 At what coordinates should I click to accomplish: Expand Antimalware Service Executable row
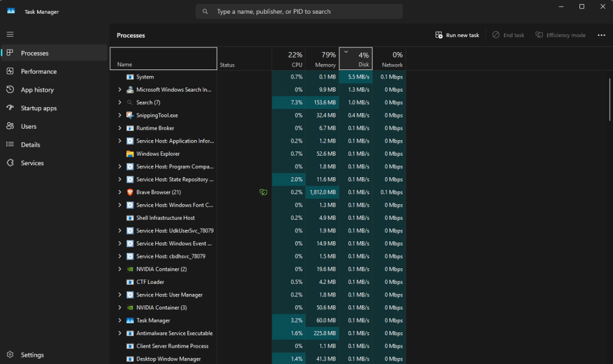tap(120, 333)
